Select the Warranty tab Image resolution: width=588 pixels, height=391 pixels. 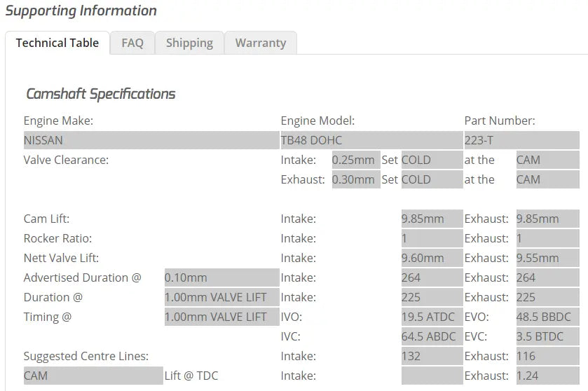click(261, 43)
